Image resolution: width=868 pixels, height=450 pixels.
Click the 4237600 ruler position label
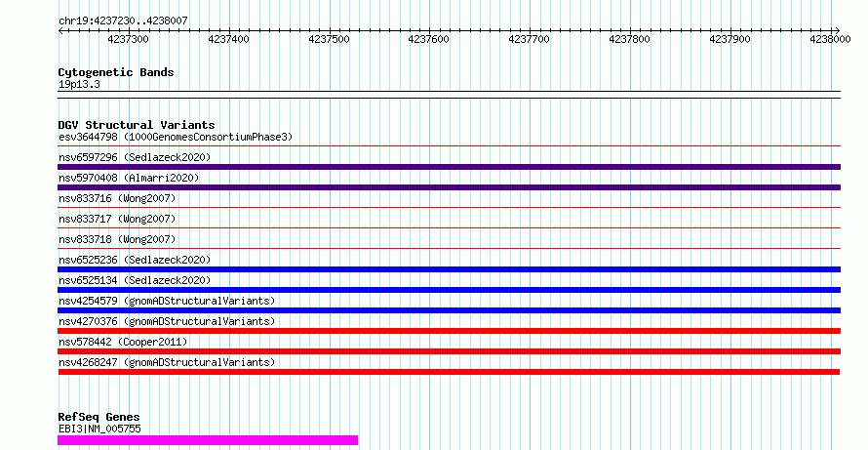click(x=428, y=39)
